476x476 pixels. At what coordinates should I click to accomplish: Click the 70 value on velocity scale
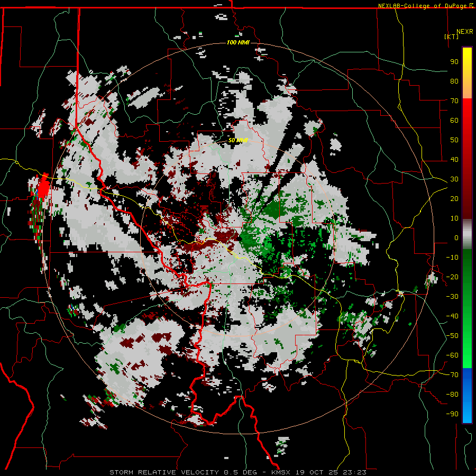coord(454,101)
